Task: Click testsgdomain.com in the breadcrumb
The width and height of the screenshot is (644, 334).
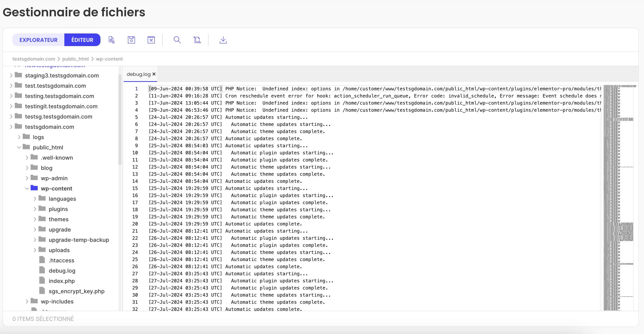Action: [x=34, y=59]
